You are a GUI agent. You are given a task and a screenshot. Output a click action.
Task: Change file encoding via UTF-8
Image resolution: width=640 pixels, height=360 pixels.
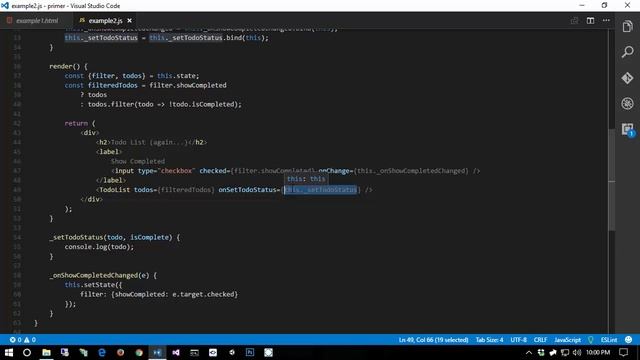click(x=518, y=340)
